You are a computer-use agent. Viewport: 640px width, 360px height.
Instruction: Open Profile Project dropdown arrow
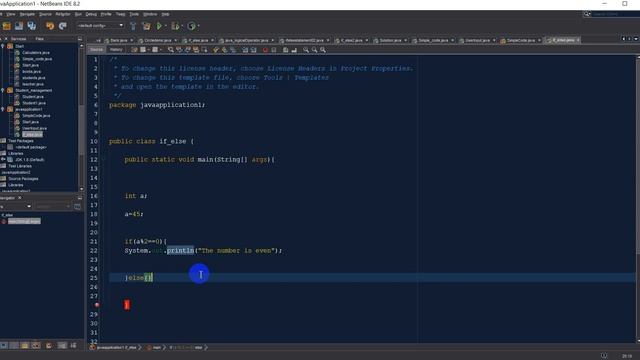(x=198, y=26)
